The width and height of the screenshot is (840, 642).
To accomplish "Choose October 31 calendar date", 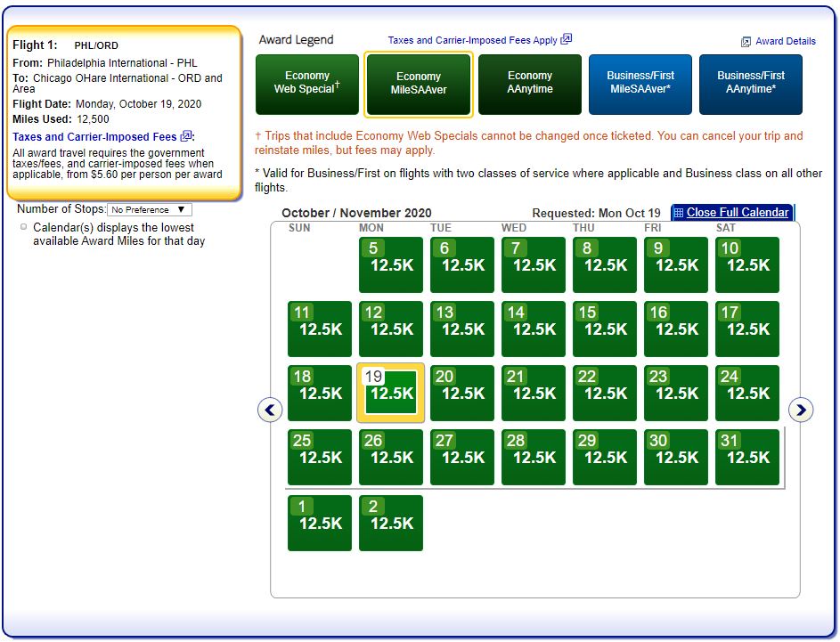I will point(747,457).
